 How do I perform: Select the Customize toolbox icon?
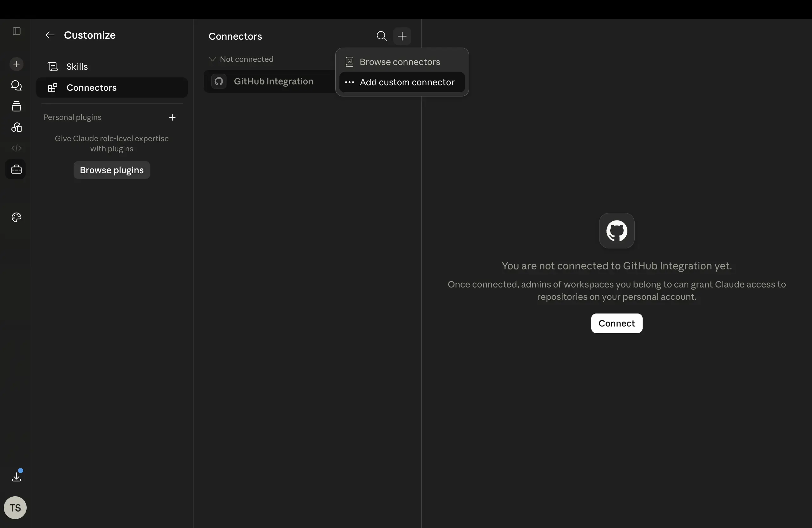coord(16,169)
